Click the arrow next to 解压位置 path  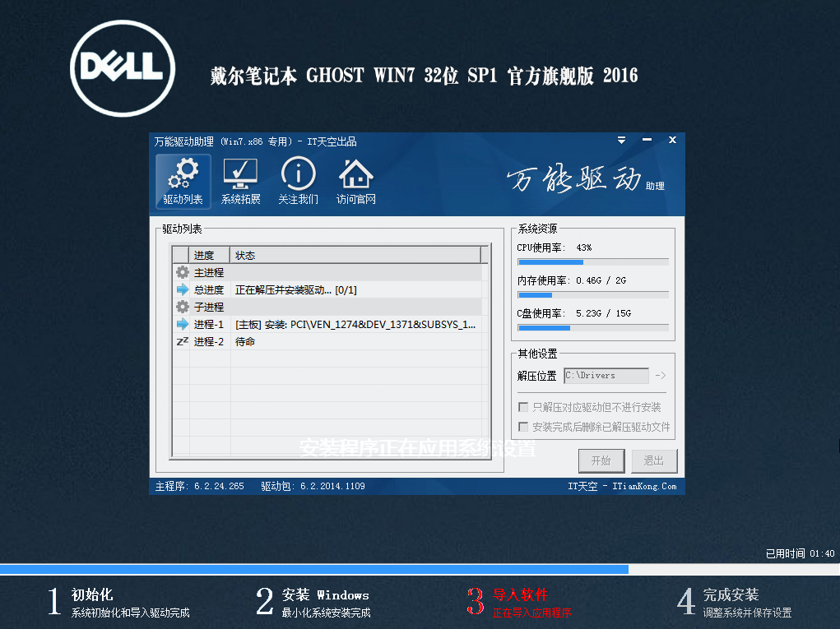(661, 375)
